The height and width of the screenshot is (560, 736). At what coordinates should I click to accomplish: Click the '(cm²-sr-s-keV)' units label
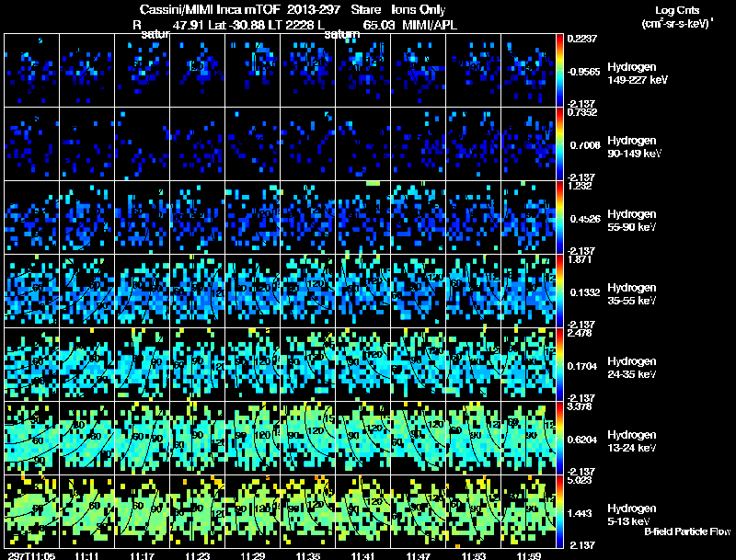coord(675,23)
